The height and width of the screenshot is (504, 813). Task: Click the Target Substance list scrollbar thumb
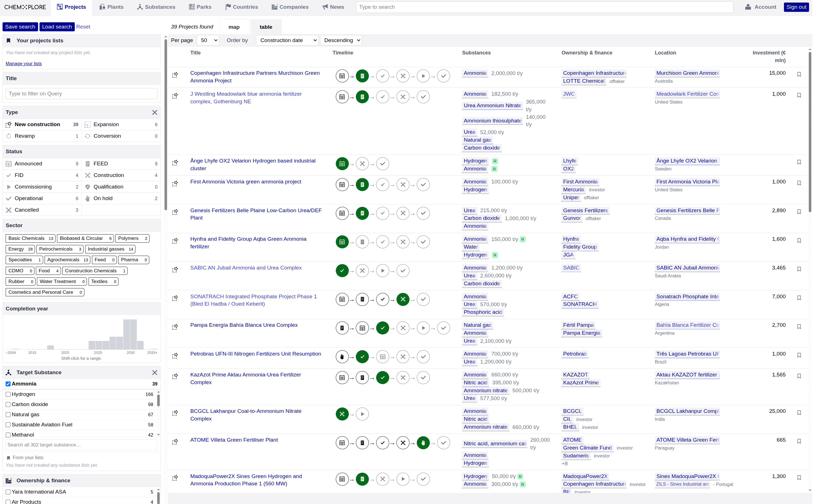coord(158,400)
